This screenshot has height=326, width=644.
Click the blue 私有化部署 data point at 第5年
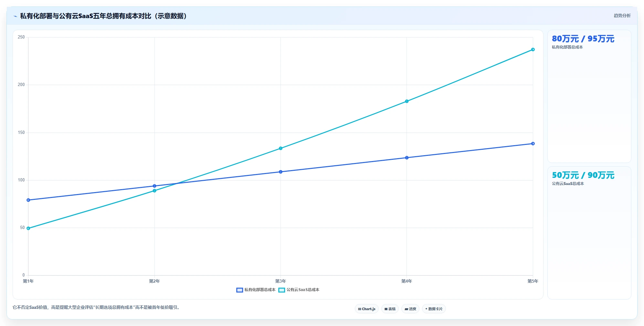point(533,144)
